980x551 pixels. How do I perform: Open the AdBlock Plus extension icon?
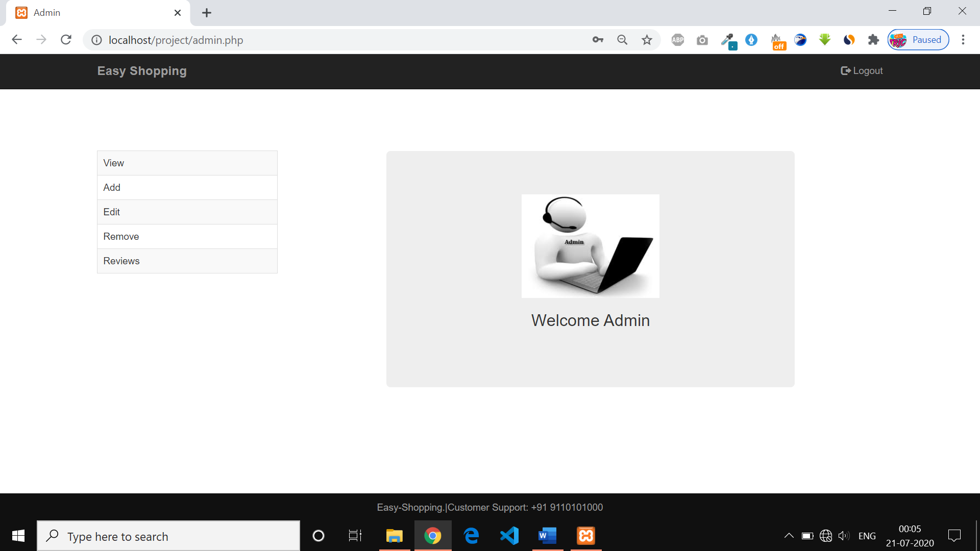677,40
